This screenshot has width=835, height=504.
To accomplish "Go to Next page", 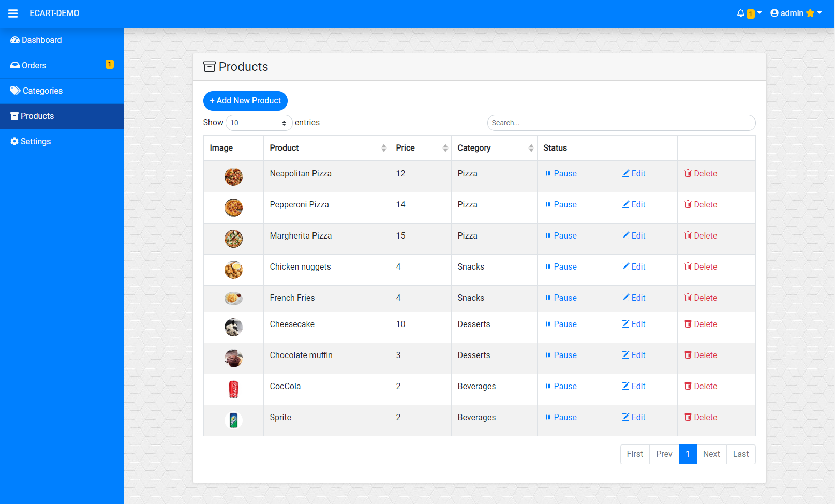I will tap(711, 454).
